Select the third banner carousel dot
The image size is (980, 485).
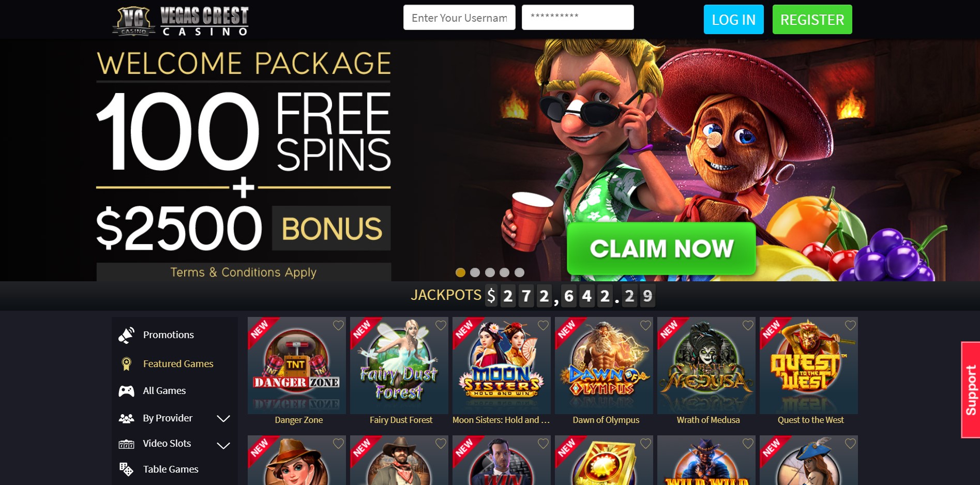pos(490,272)
